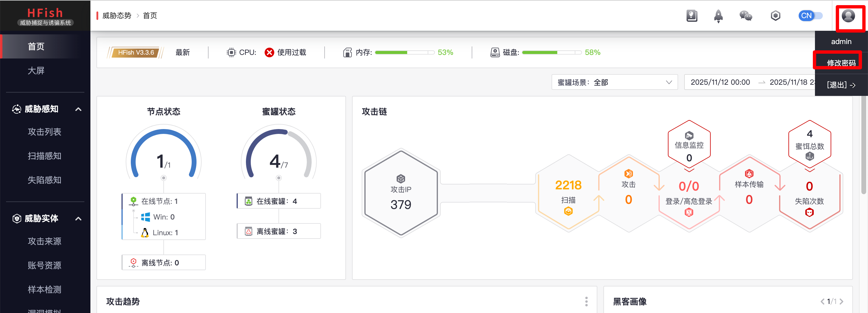The image size is (868, 313).
Task: Open 攻击列表 in the sidebar
Action: tap(45, 131)
